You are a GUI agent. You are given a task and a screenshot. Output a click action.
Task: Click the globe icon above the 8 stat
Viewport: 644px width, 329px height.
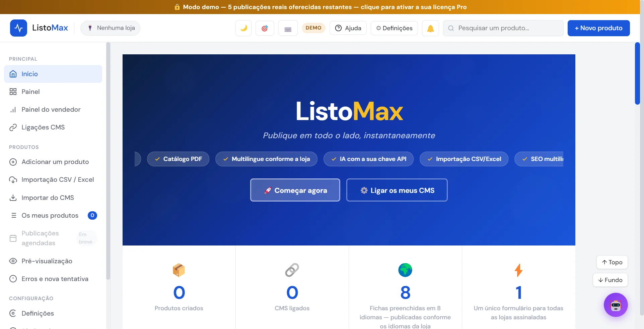click(405, 270)
